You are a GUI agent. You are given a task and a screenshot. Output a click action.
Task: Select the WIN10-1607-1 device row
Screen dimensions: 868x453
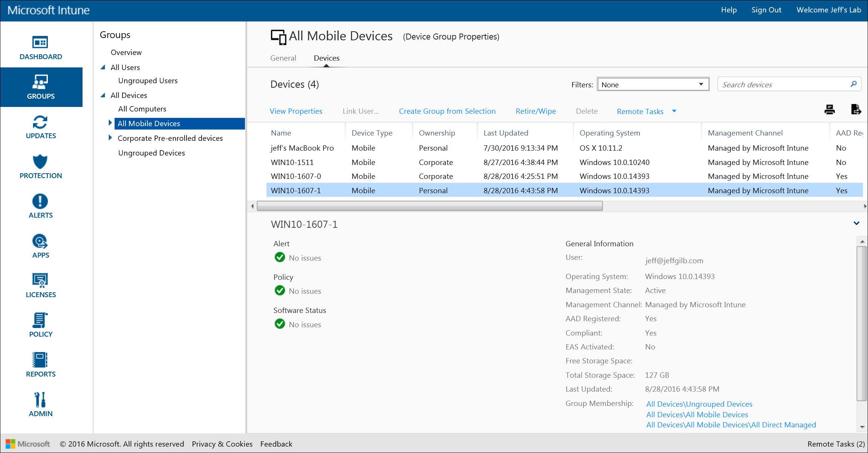click(x=565, y=190)
